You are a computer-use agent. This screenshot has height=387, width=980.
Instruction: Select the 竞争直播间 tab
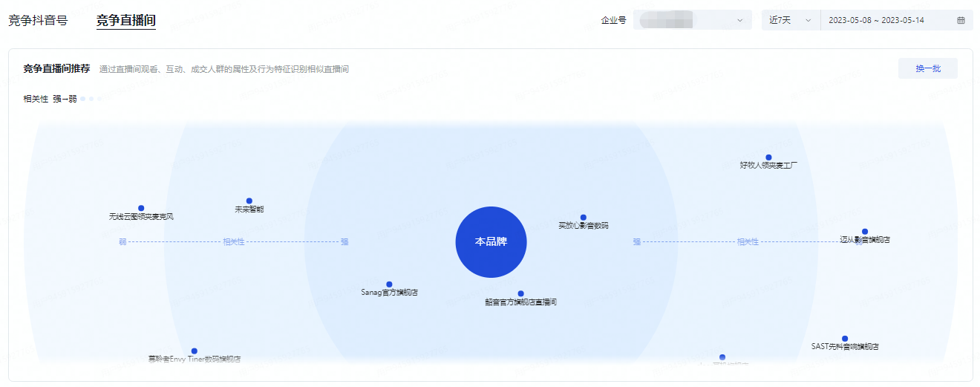coord(125,20)
